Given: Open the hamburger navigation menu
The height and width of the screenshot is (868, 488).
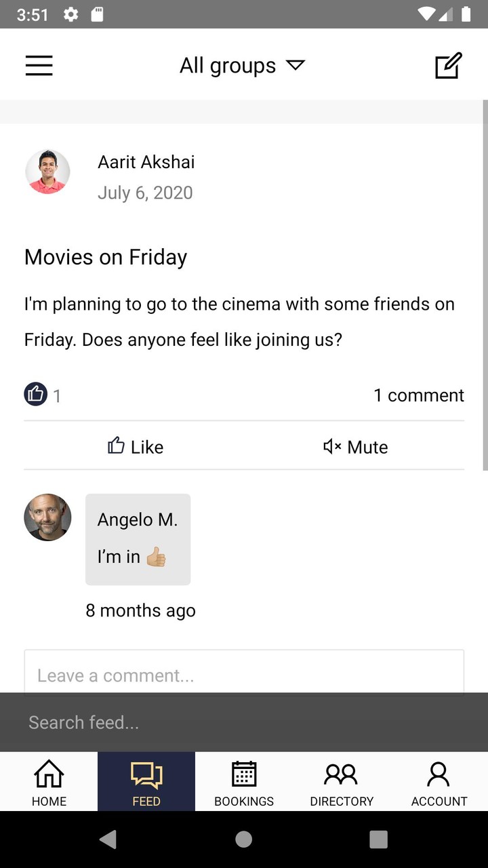Looking at the screenshot, I should (39, 65).
